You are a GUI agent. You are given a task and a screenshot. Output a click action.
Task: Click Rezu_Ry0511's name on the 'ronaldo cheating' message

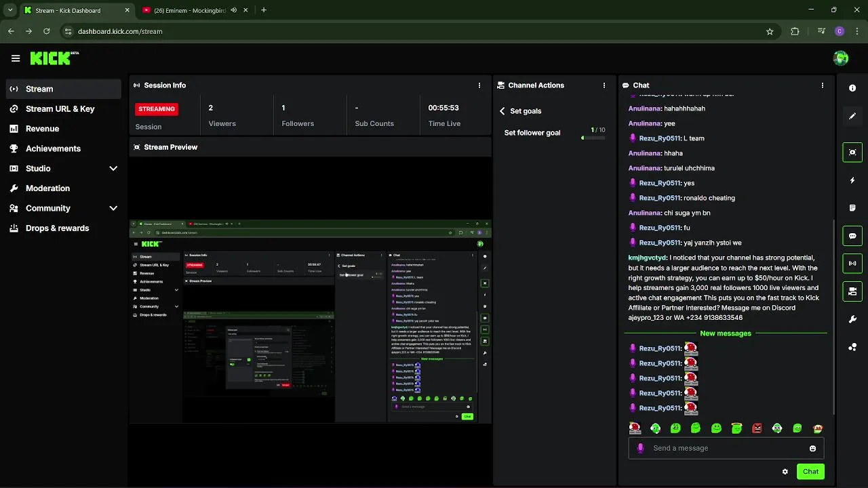click(659, 198)
